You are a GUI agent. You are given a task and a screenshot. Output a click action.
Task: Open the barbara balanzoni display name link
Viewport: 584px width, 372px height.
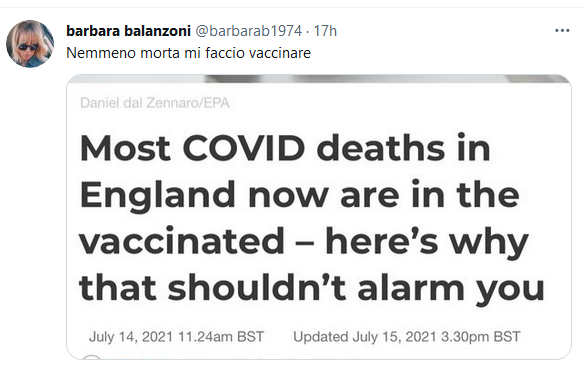(128, 31)
